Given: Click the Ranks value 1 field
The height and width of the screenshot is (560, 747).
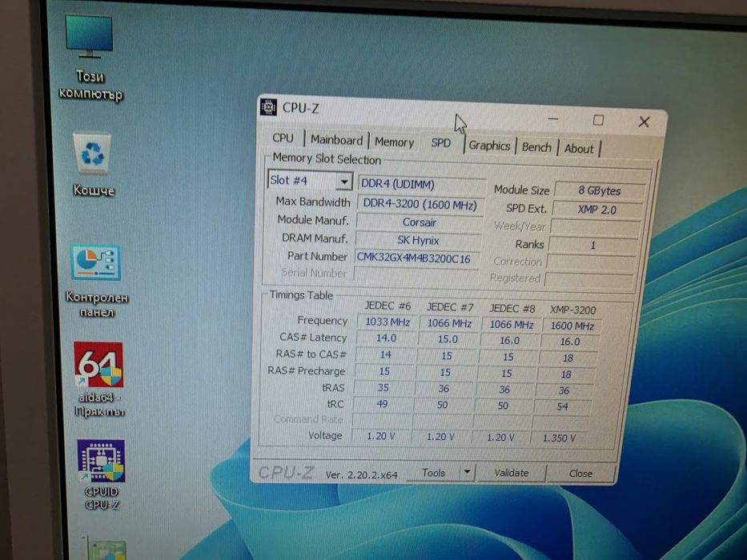Looking at the screenshot, I should tap(593, 246).
